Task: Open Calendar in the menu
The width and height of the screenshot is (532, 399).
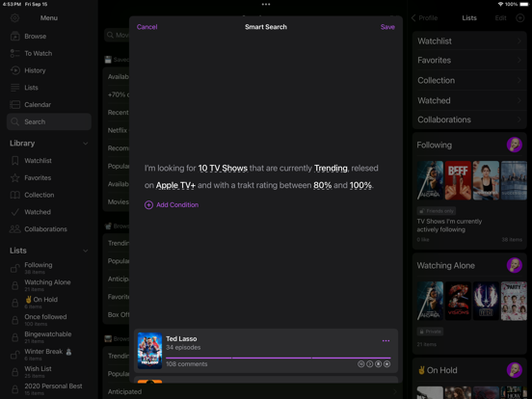Action: click(49, 104)
